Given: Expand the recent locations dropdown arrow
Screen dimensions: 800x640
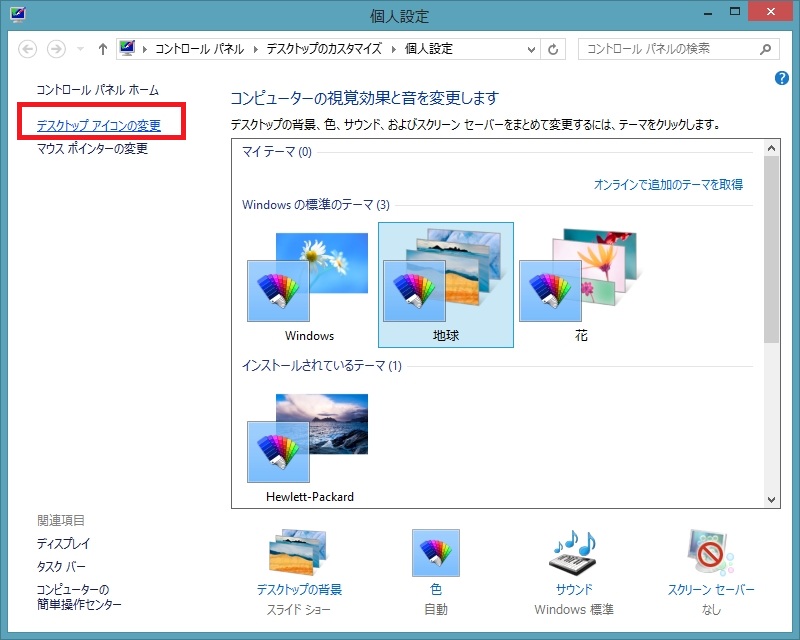Looking at the screenshot, I should [80, 49].
